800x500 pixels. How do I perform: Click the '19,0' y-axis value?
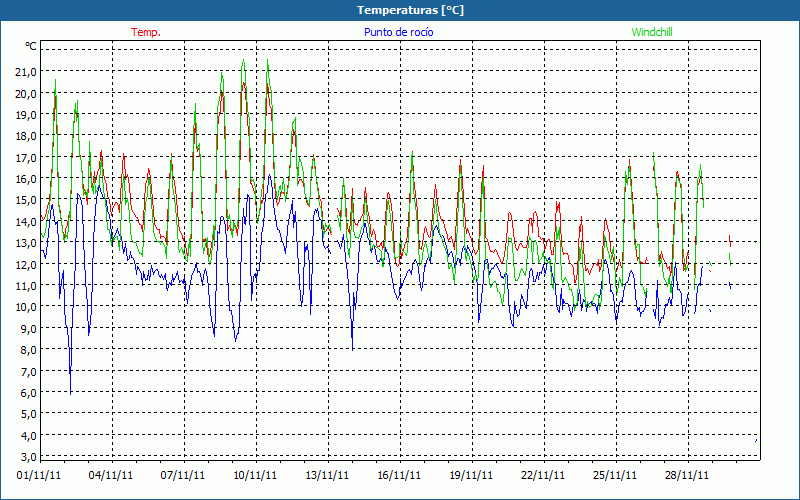(x=27, y=114)
